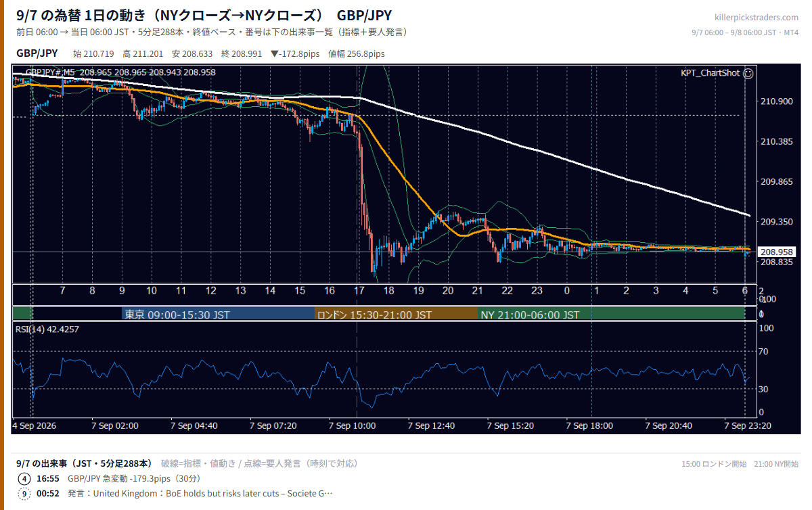The width and height of the screenshot is (812, 510).
Task: Click the RSI(14) 42.4257 indicator label
Action: [47, 329]
